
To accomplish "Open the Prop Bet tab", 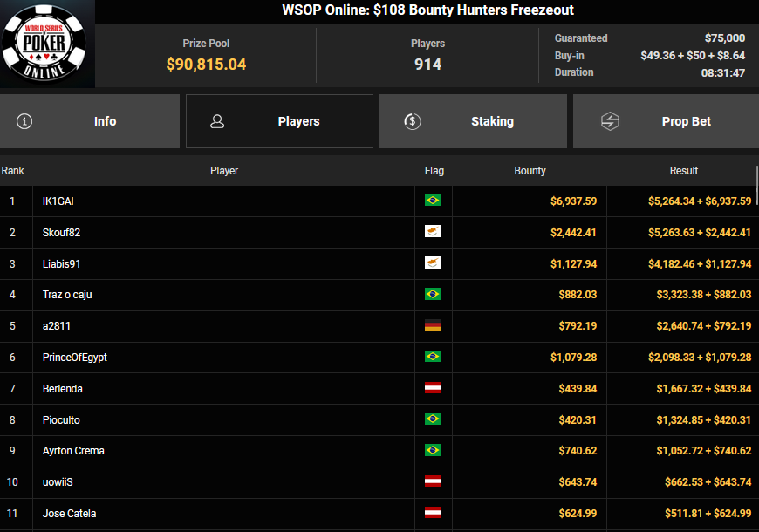I will click(x=666, y=121).
